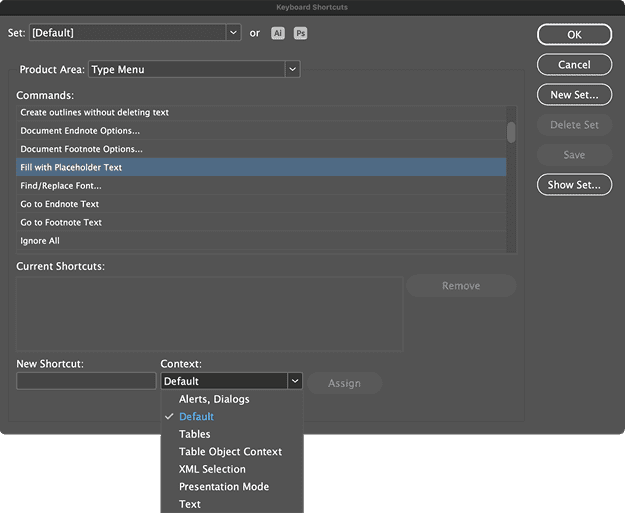Choose Text from the context list
Viewport: 625px width, 513px height.
[x=190, y=504]
